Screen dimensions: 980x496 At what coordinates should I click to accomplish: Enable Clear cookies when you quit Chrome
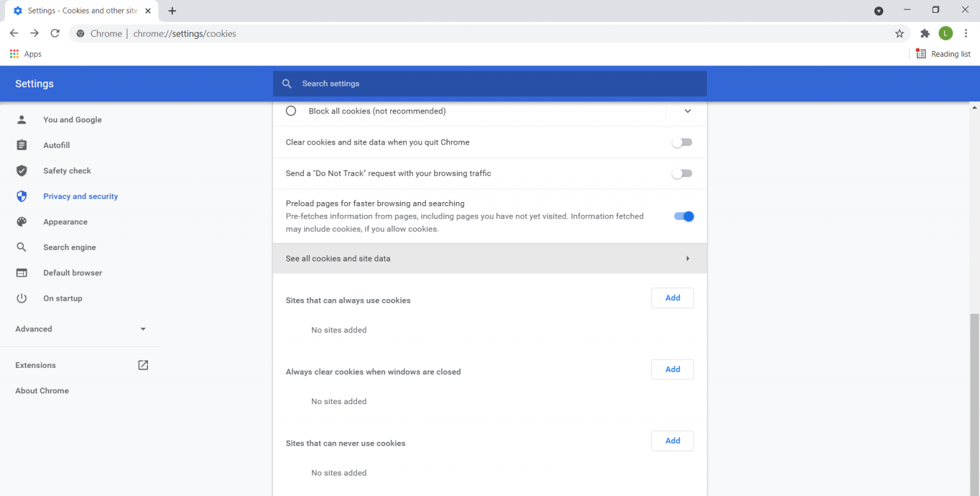point(681,142)
